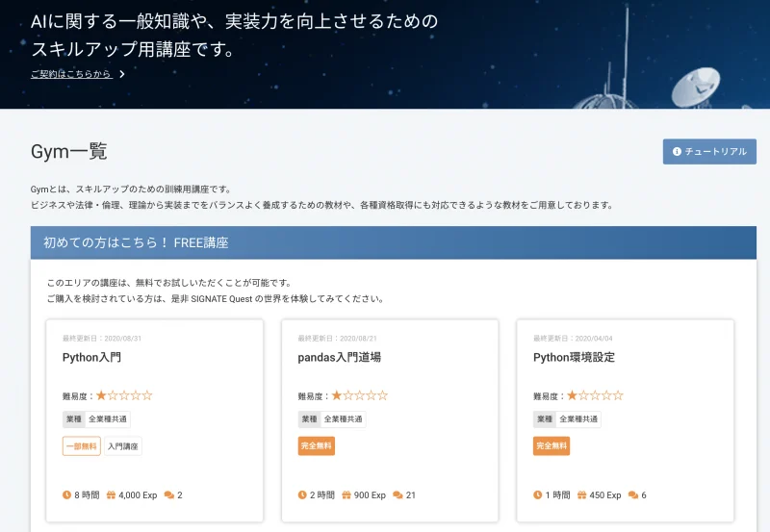Image resolution: width=770 pixels, height=532 pixels.
Task: Click the 完全無料 badge on Python環境設定
Action: 552,446
